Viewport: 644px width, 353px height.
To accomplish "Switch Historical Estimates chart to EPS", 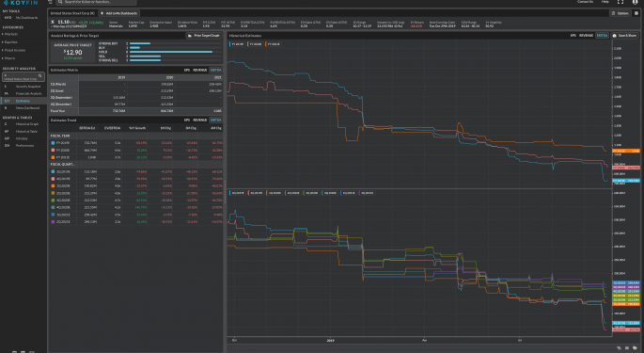I will [573, 36].
